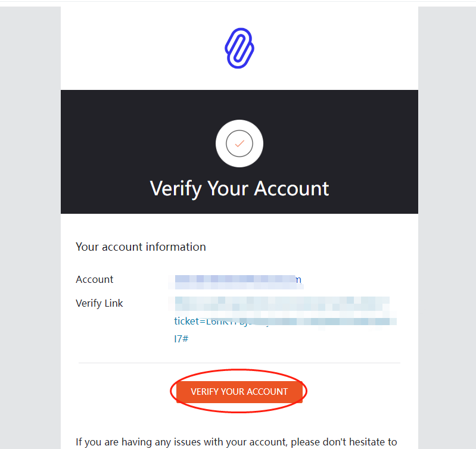The width and height of the screenshot is (476, 449).
Task: Click the blue paperclip logo
Action: tap(239, 48)
